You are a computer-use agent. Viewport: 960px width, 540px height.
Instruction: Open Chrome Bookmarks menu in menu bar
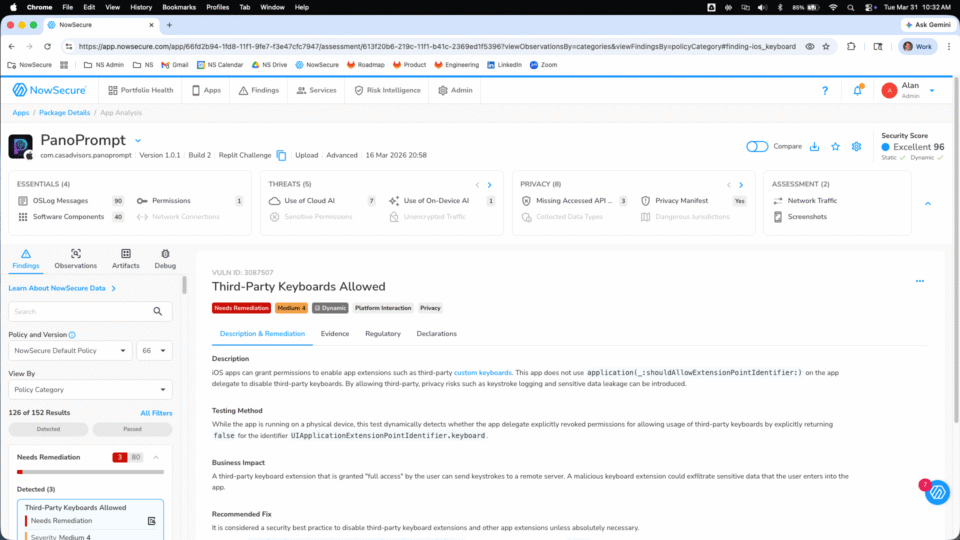point(179,7)
